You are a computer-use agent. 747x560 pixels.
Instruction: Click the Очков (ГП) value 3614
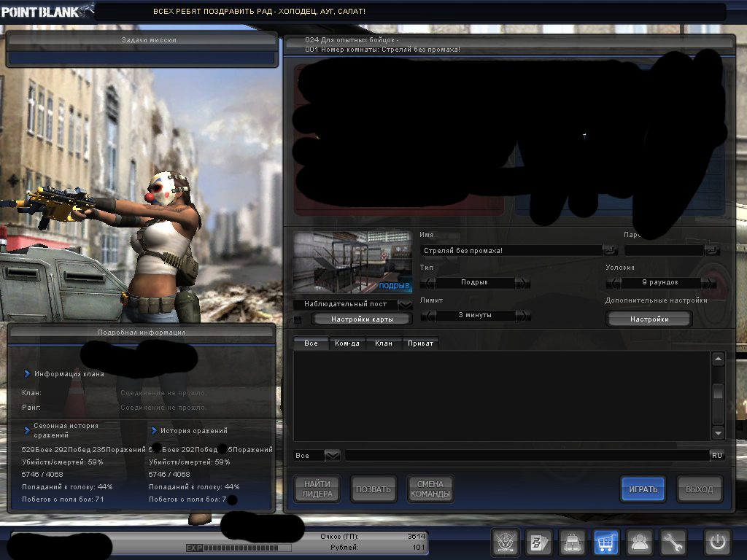pos(416,536)
